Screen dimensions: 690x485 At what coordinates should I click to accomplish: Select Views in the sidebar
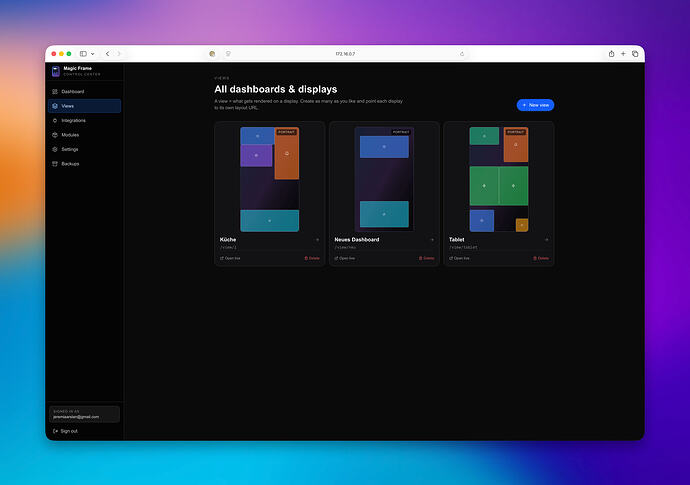click(84, 106)
